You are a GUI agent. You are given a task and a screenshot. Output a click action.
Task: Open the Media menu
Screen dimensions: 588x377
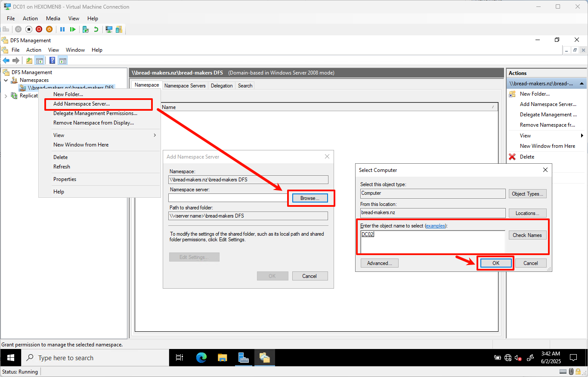53,18
